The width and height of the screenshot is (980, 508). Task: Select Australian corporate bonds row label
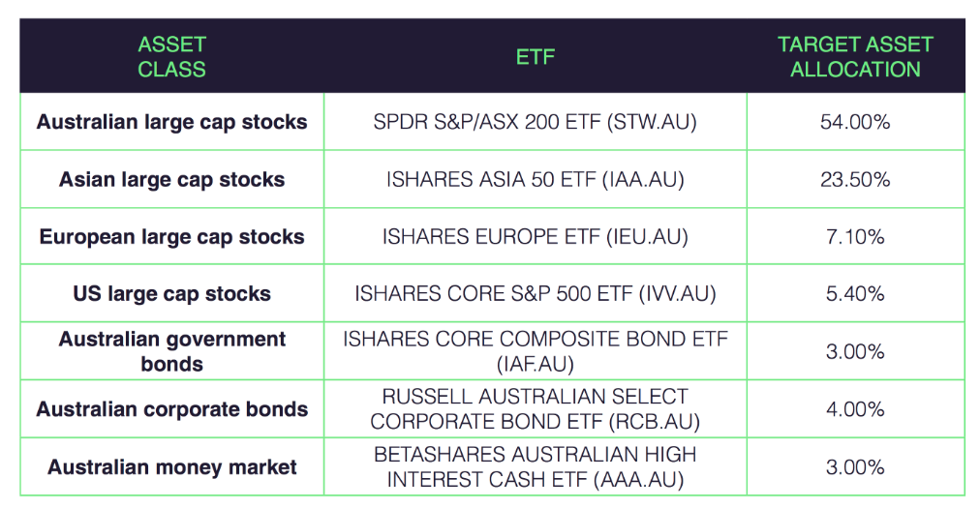[x=171, y=409]
